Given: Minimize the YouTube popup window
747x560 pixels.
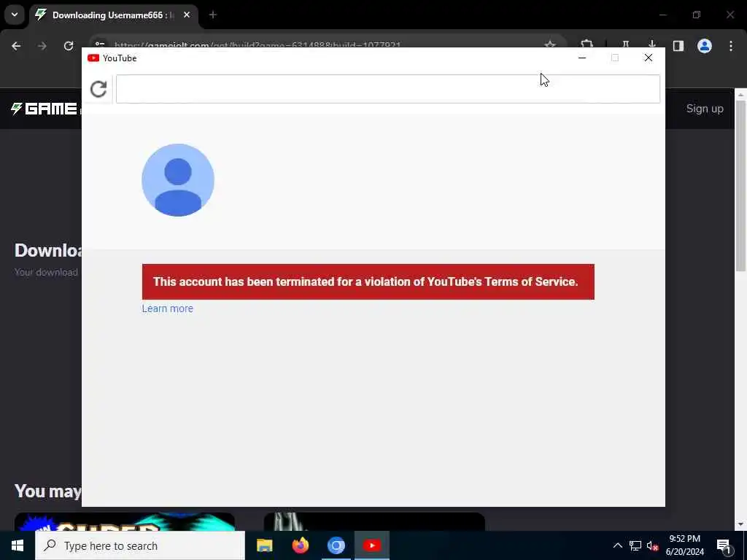Looking at the screenshot, I should click(x=581, y=58).
